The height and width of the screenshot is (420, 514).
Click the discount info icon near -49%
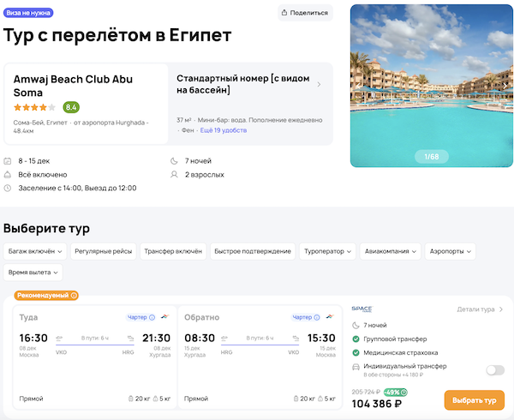(403, 393)
